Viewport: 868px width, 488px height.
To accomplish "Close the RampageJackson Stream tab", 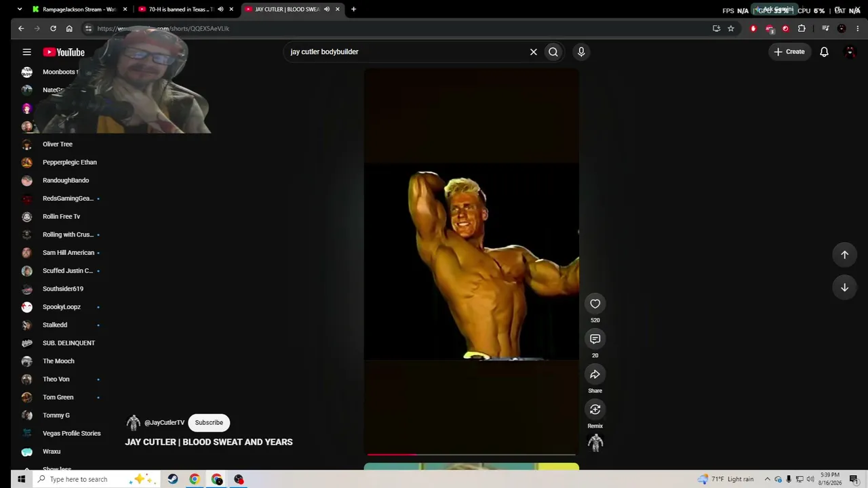I will (x=125, y=9).
